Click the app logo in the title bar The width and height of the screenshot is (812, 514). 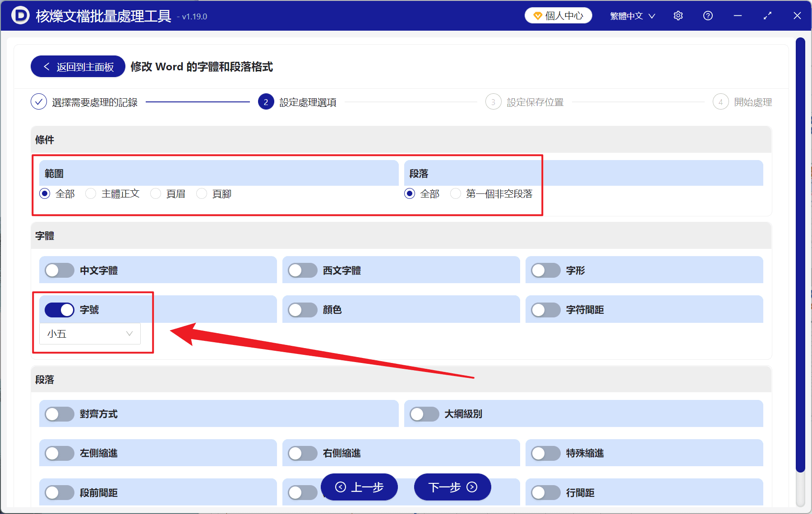coord(20,15)
